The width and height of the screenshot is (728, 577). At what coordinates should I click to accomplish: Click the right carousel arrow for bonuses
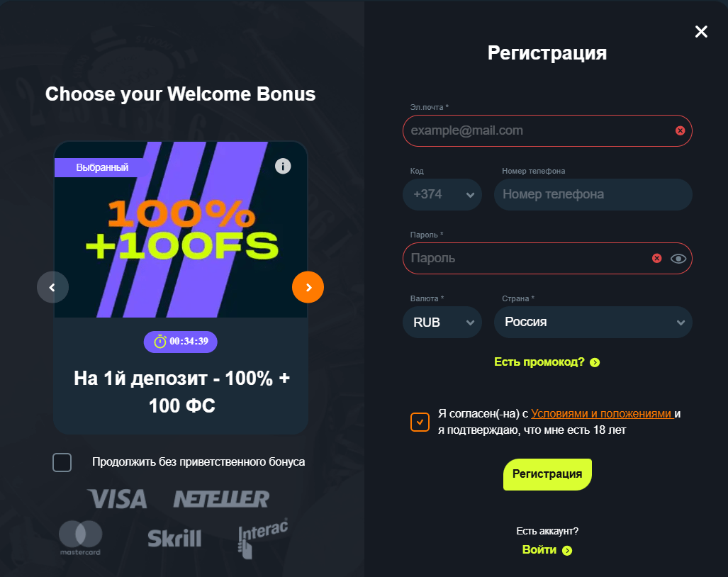pos(308,287)
